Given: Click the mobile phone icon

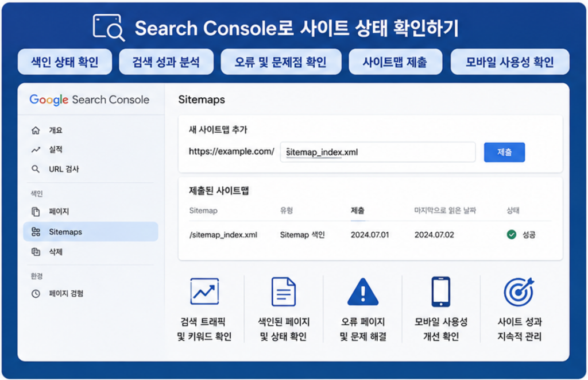Looking at the screenshot, I should [x=441, y=291].
